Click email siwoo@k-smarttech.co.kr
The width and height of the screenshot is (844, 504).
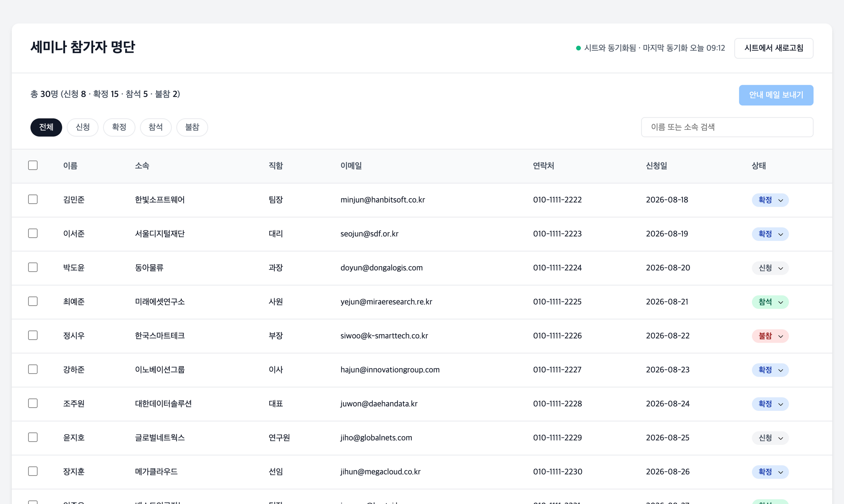click(384, 336)
